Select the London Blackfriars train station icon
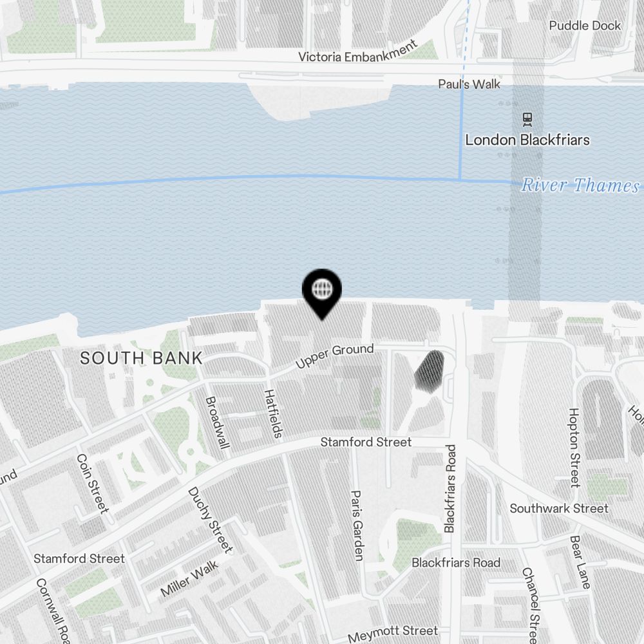This screenshot has width=644, height=644. point(527,120)
